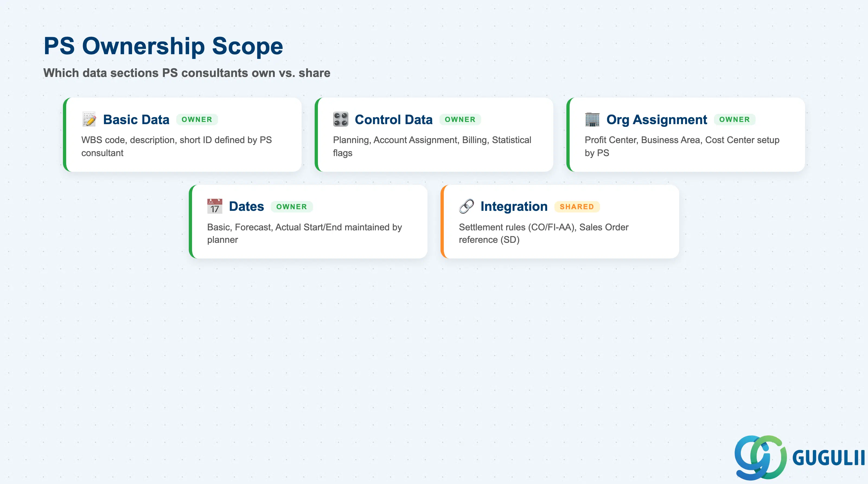Screen dimensions: 868x484
Task: Select the Integration card title
Action: [514, 206]
